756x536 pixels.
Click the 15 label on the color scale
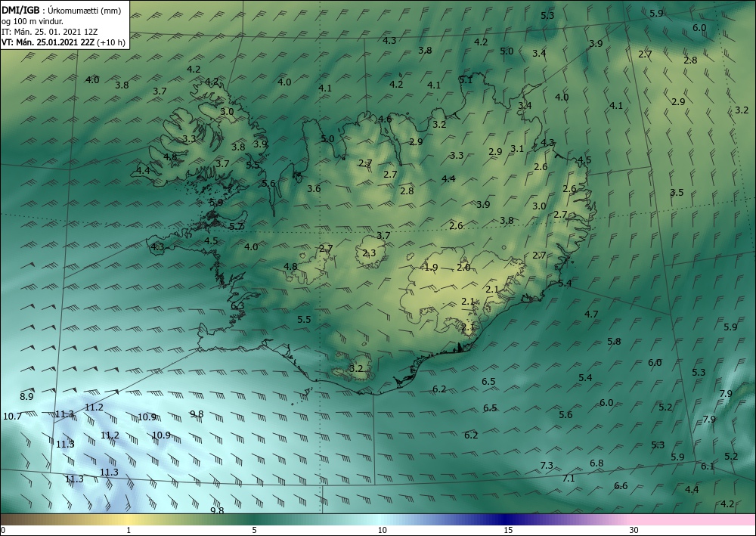click(x=508, y=530)
